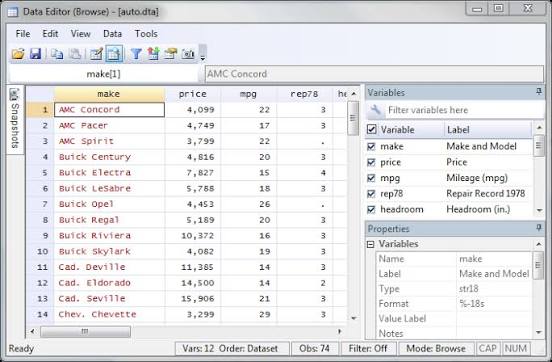Select the mpg column header

[249, 94]
